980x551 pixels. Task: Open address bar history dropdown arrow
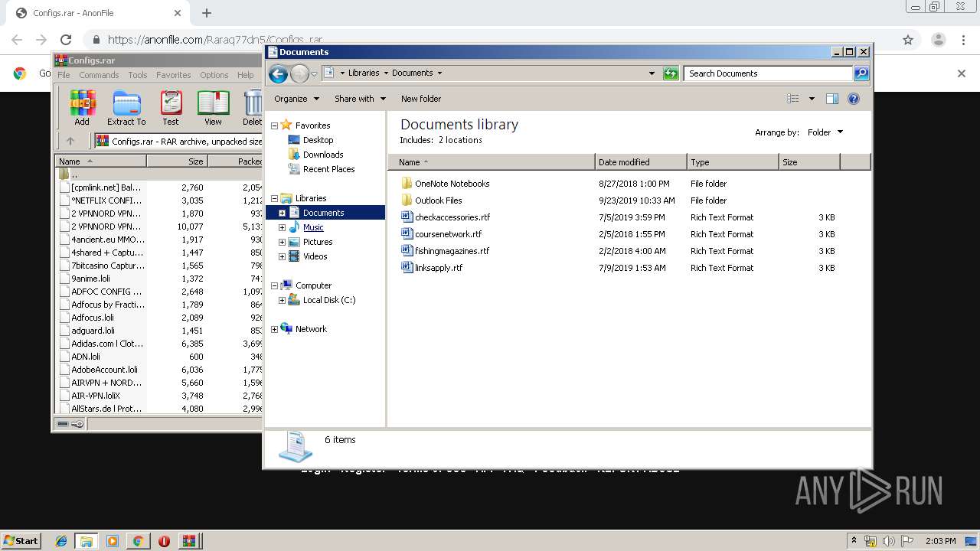click(652, 73)
